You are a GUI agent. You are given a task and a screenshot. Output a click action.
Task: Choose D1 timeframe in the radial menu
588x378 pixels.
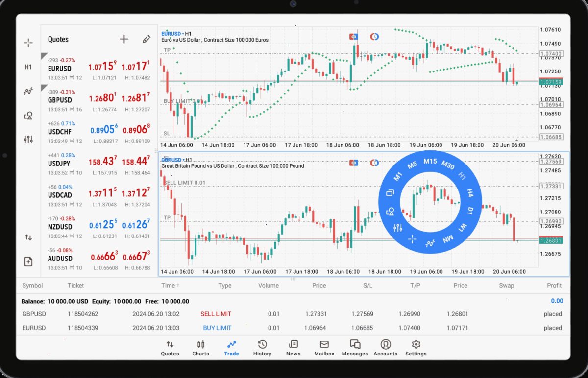point(470,211)
